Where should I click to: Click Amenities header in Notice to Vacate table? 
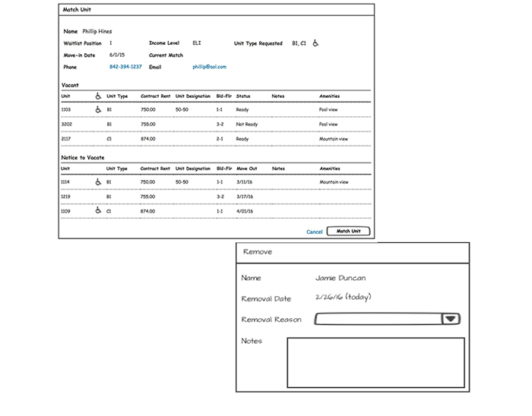[x=330, y=169]
